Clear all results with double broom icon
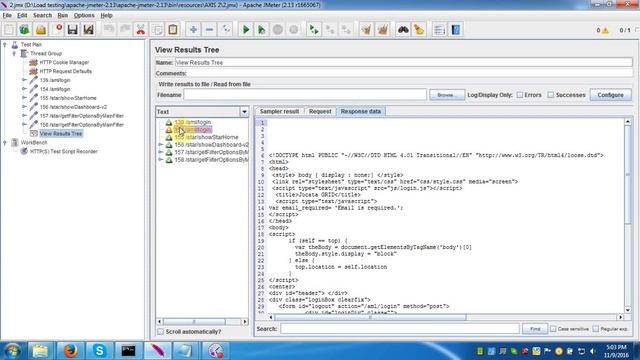This screenshot has height=360, width=640. 382,29
